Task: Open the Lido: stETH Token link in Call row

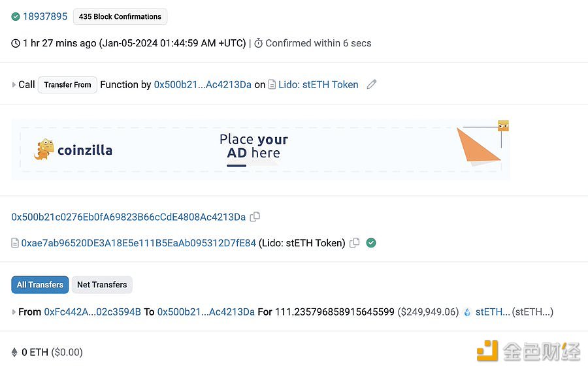Action: pyautogui.click(x=318, y=85)
